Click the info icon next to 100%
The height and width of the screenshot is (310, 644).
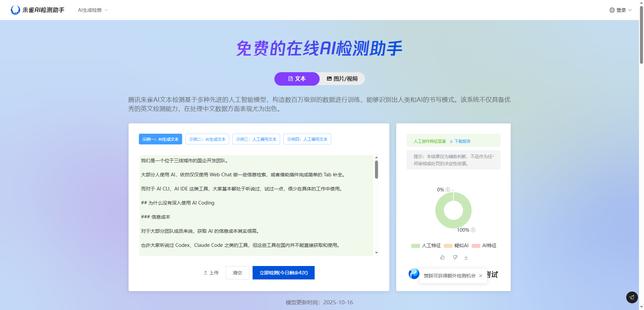click(x=473, y=230)
